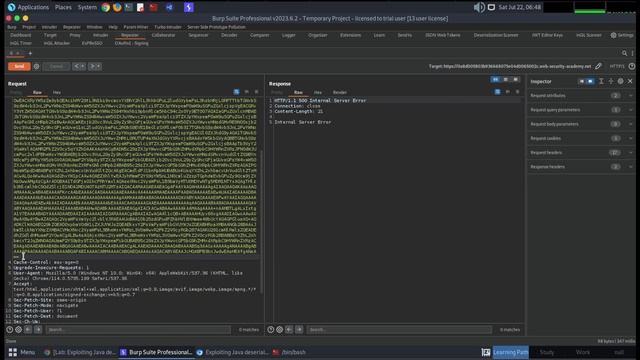Select Hex view in Request panel

point(57,93)
